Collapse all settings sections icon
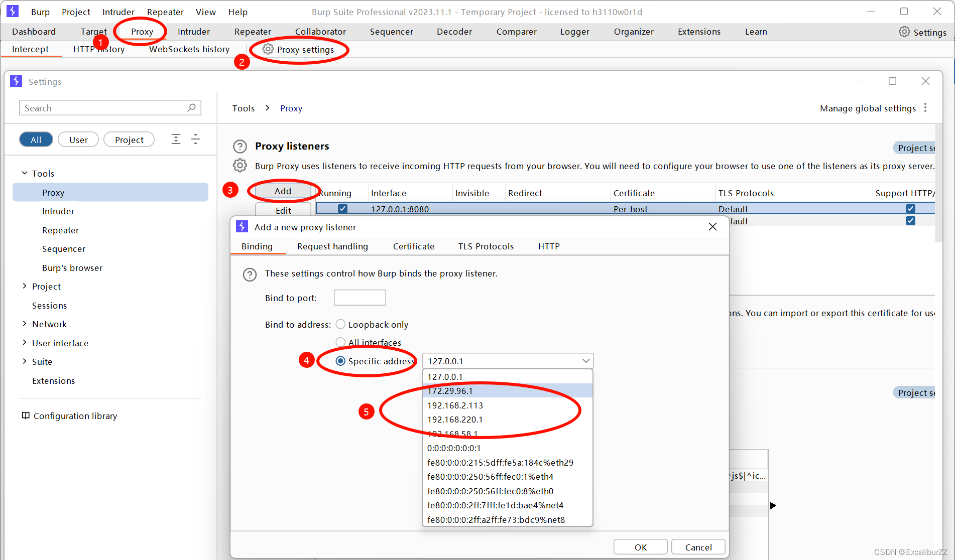 195,139
